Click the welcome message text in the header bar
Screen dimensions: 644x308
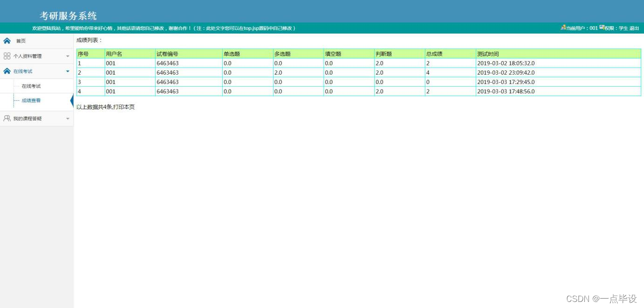click(x=164, y=28)
